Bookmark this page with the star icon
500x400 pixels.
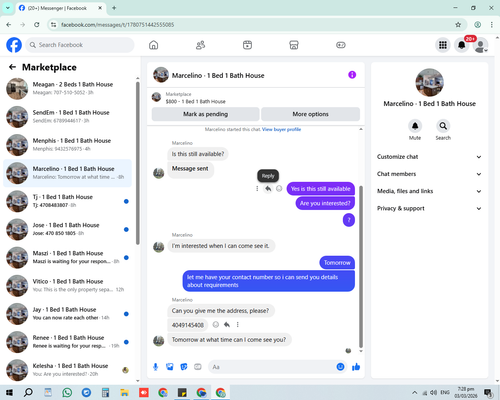(x=458, y=25)
